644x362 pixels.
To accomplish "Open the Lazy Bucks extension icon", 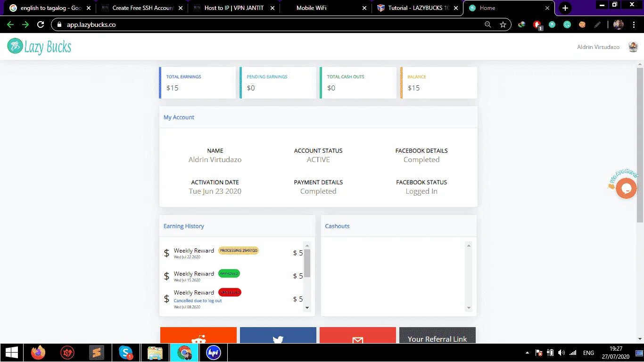I will tap(552, 25).
